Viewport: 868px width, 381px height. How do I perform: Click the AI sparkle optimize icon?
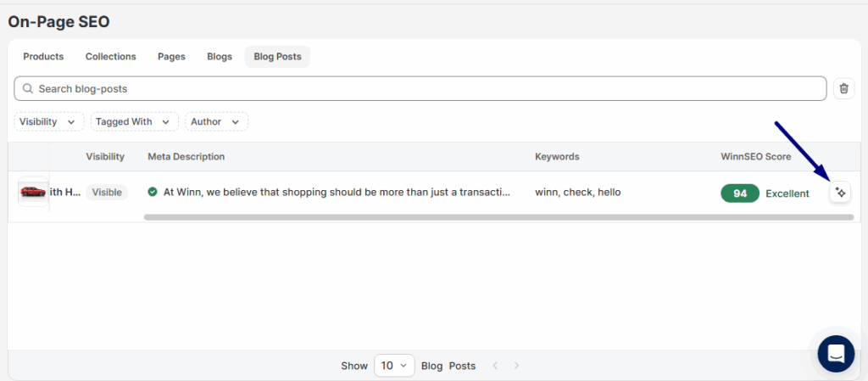[840, 193]
